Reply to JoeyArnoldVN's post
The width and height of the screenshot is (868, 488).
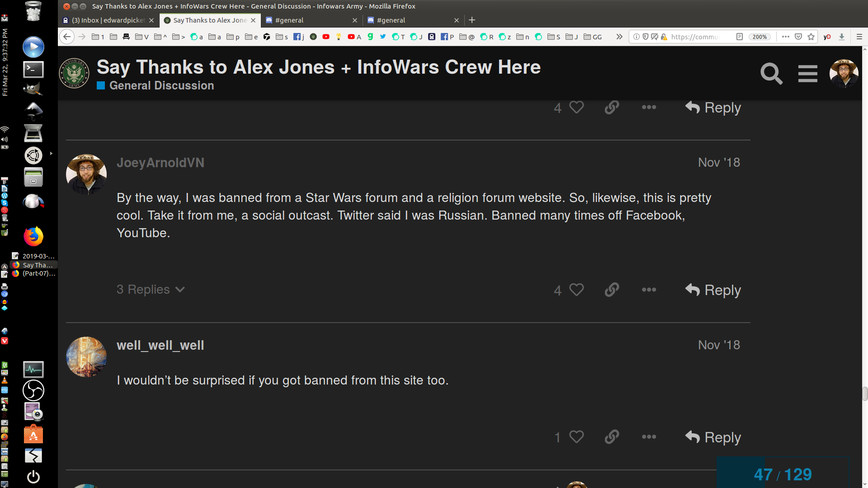coord(713,290)
